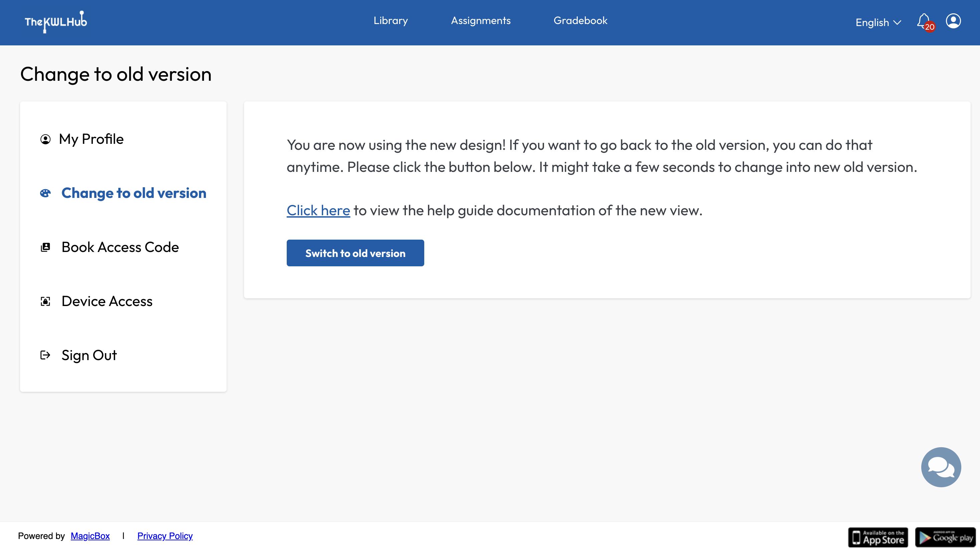Open notifications bell with 20 badge
Image resolution: width=980 pixels, height=552 pixels.
pyautogui.click(x=924, y=21)
